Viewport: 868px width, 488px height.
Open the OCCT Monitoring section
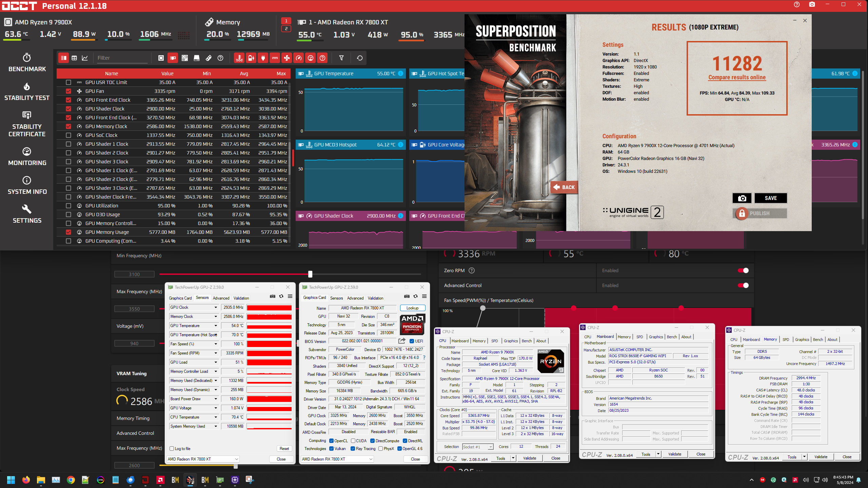tap(27, 157)
